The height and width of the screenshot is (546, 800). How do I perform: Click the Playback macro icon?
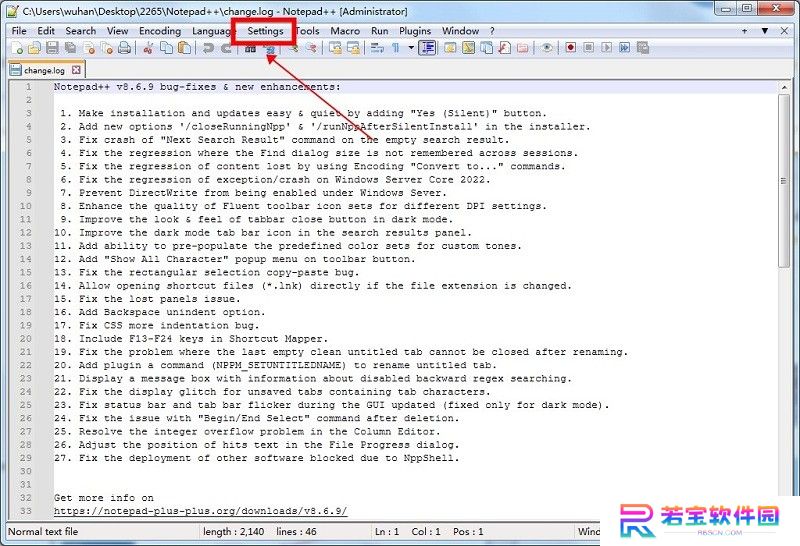[606, 48]
